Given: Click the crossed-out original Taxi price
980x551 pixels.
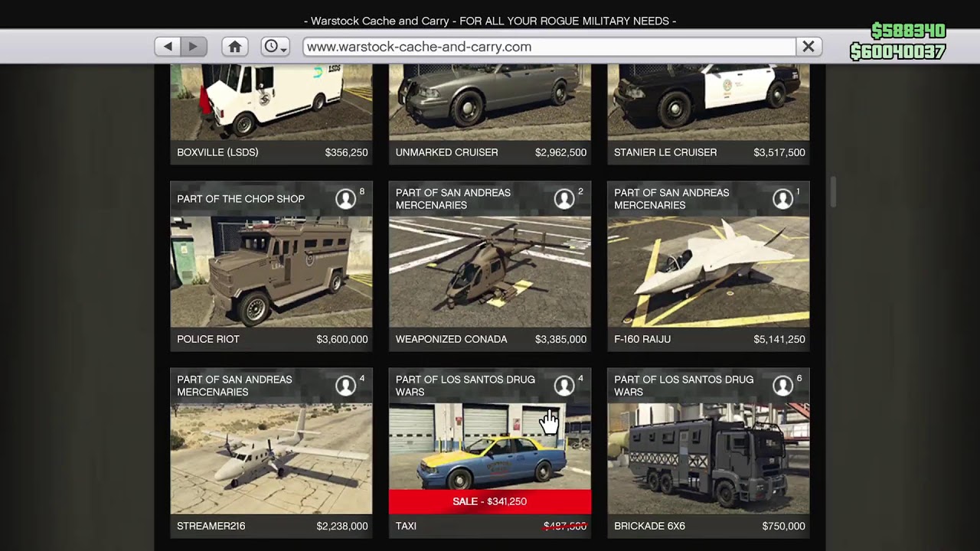Looking at the screenshot, I should tap(565, 526).
